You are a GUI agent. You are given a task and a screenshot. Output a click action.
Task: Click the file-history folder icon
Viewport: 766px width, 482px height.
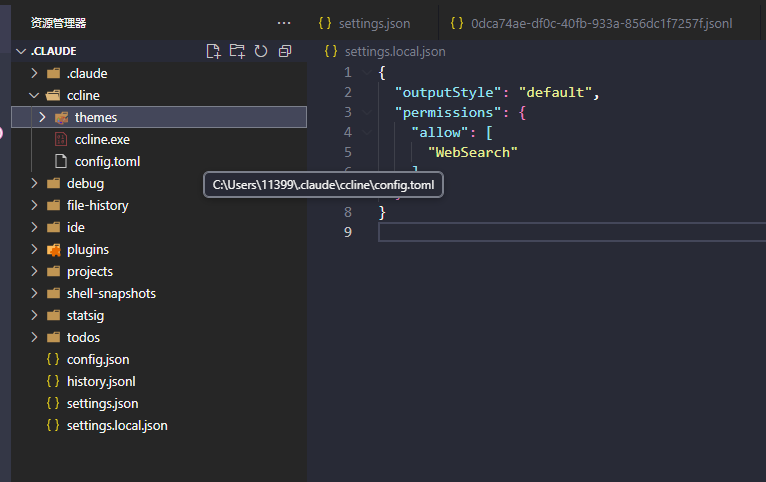pos(53,206)
